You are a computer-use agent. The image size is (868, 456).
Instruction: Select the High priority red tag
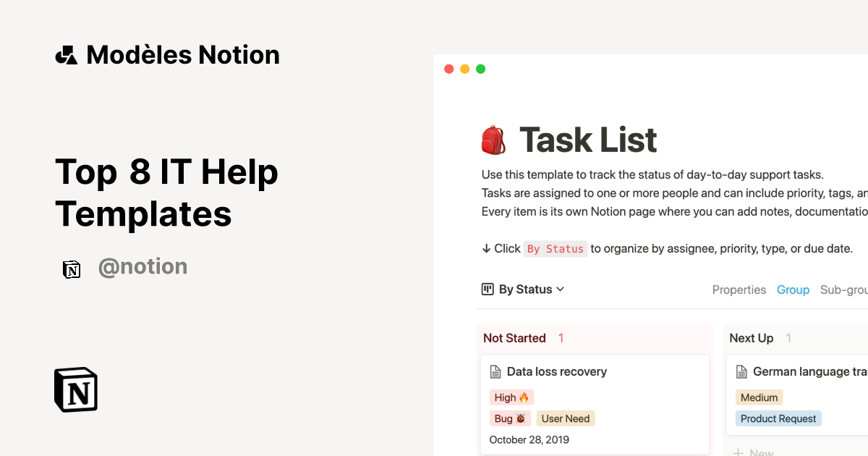coord(511,397)
